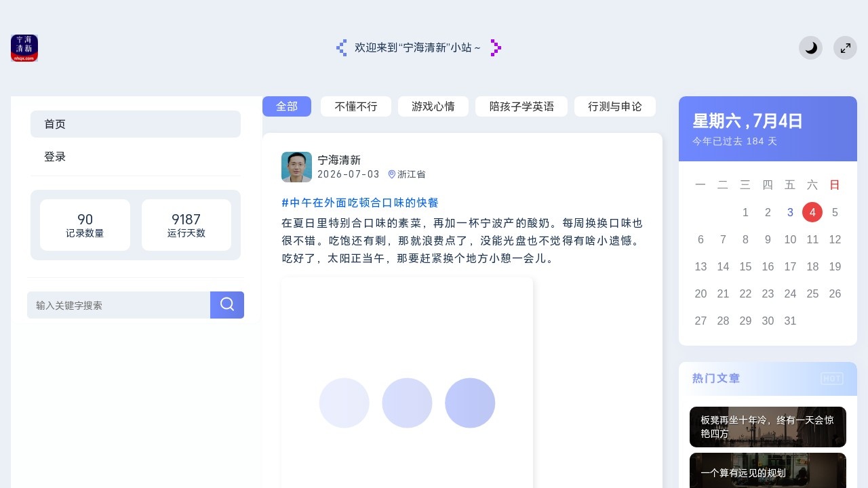Click the right pixel arrow by welcome text
868x488 pixels.
pos(496,47)
